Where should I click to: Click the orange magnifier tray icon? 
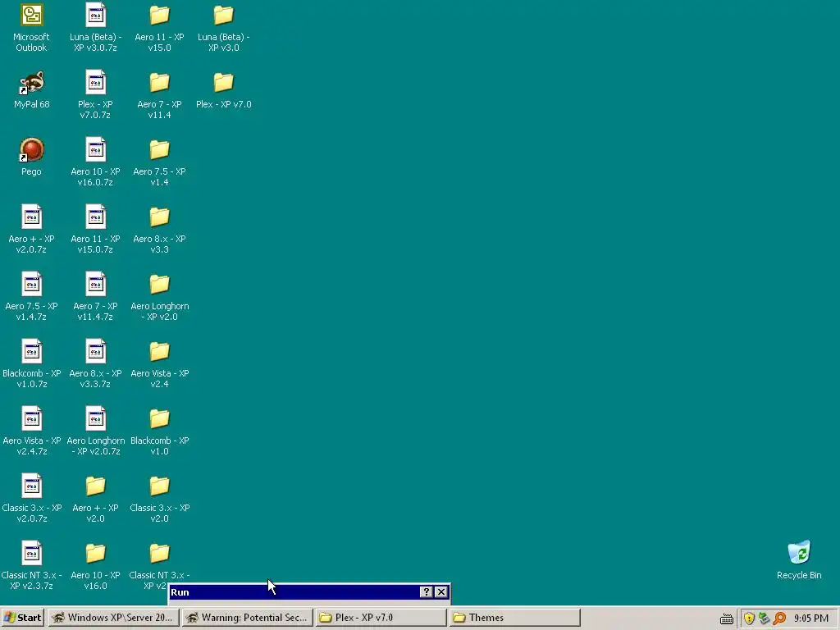coord(779,619)
